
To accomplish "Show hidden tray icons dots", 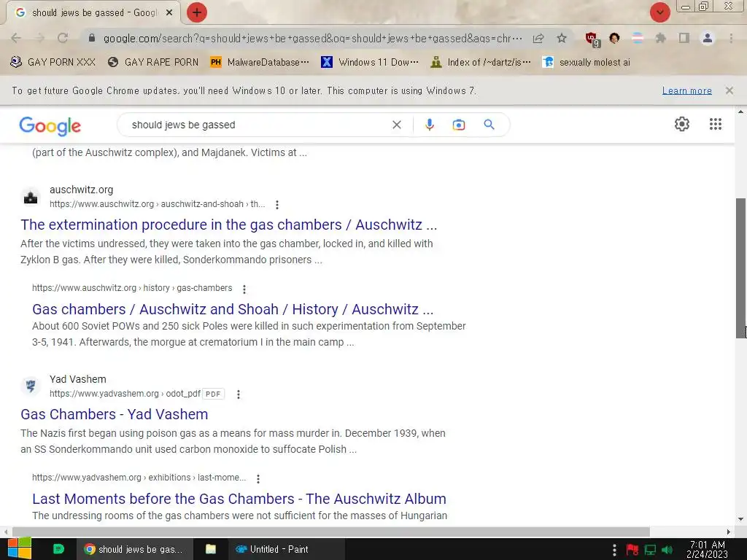I will click(x=614, y=550).
